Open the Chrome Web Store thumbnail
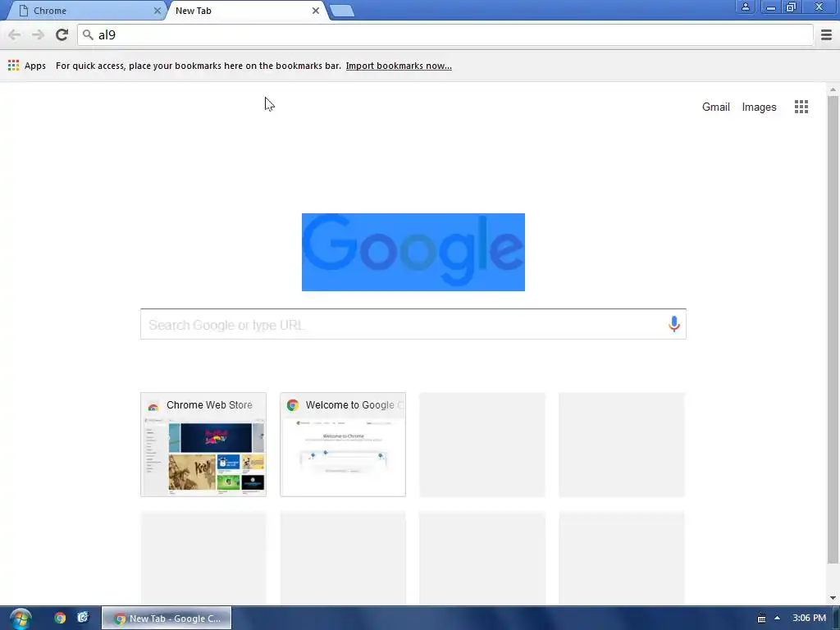 (203, 444)
